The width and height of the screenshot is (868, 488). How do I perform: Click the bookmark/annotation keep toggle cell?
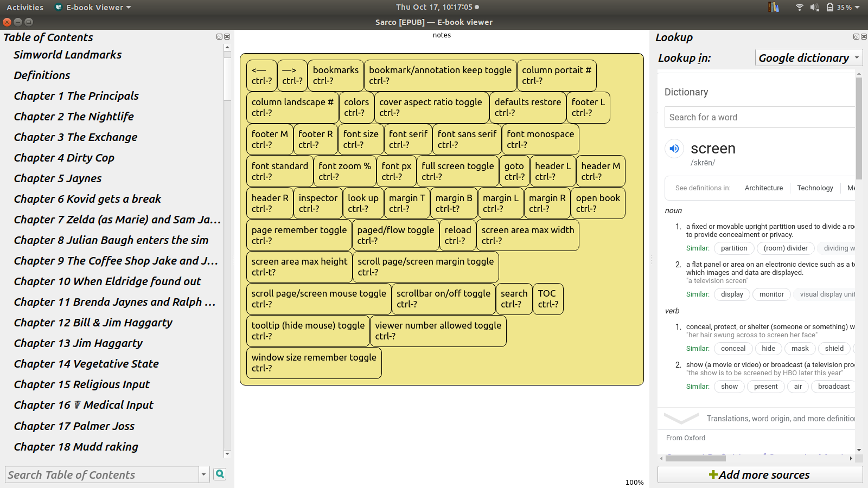[441, 75]
